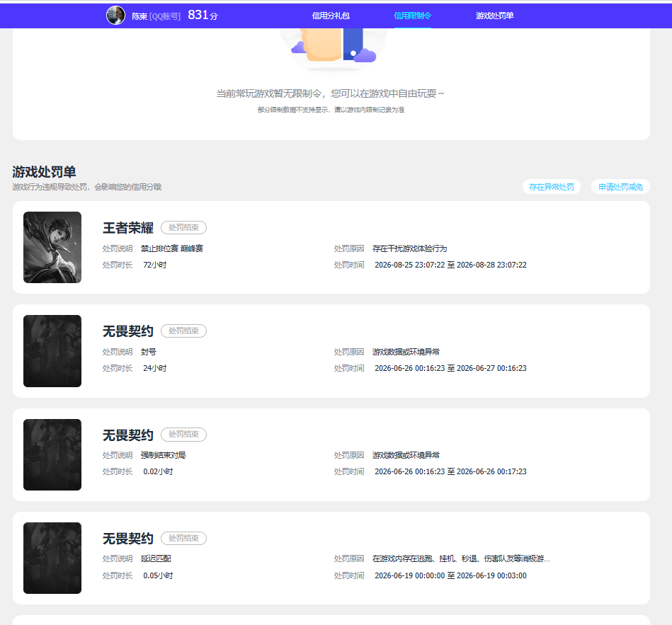Click the 存在异常处罚 button
The height and width of the screenshot is (625, 672).
click(551, 187)
